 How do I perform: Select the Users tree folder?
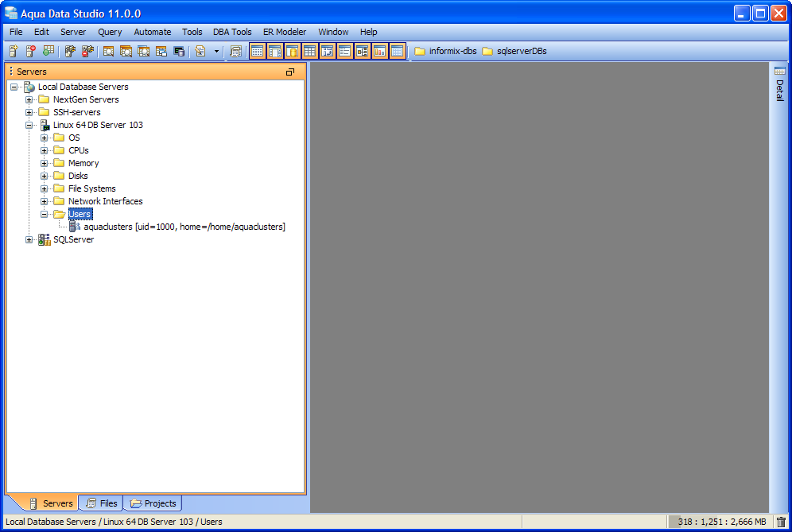click(x=80, y=214)
